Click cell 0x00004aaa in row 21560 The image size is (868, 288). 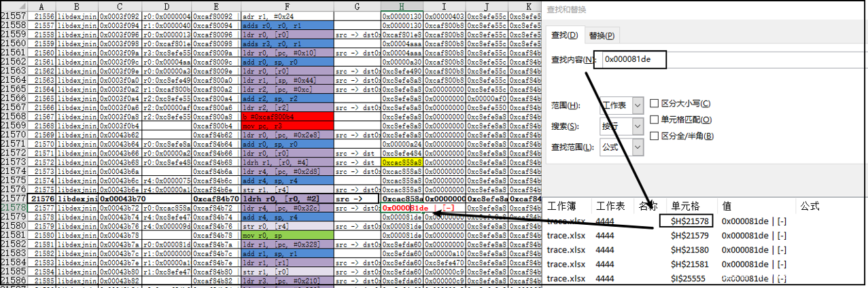pos(402,43)
